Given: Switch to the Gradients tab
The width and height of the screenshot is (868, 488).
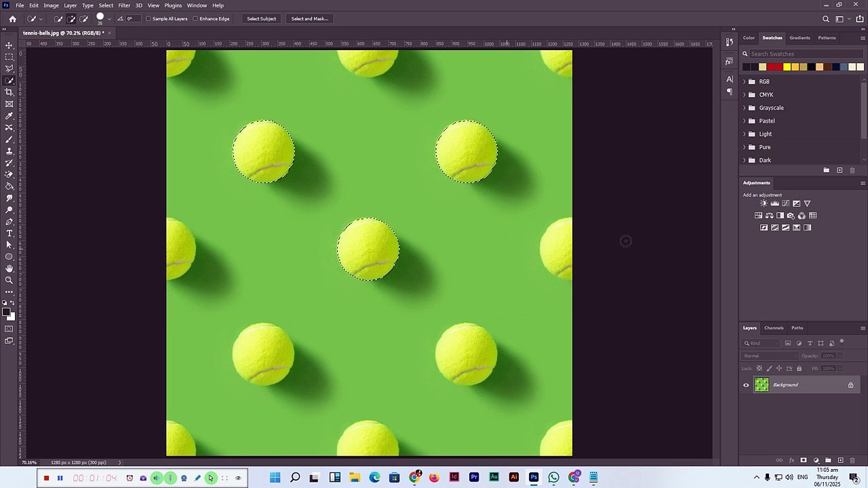Looking at the screenshot, I should [800, 38].
